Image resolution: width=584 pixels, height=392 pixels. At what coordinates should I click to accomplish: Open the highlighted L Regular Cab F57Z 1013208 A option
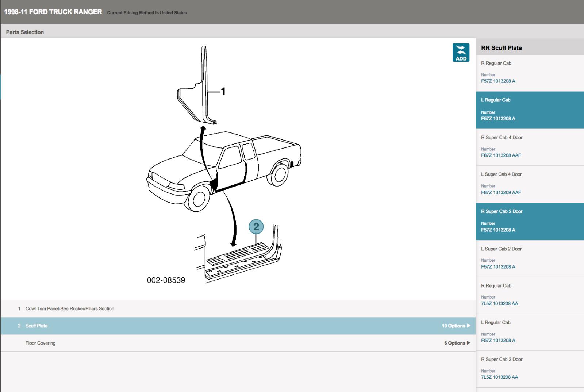[530, 110]
